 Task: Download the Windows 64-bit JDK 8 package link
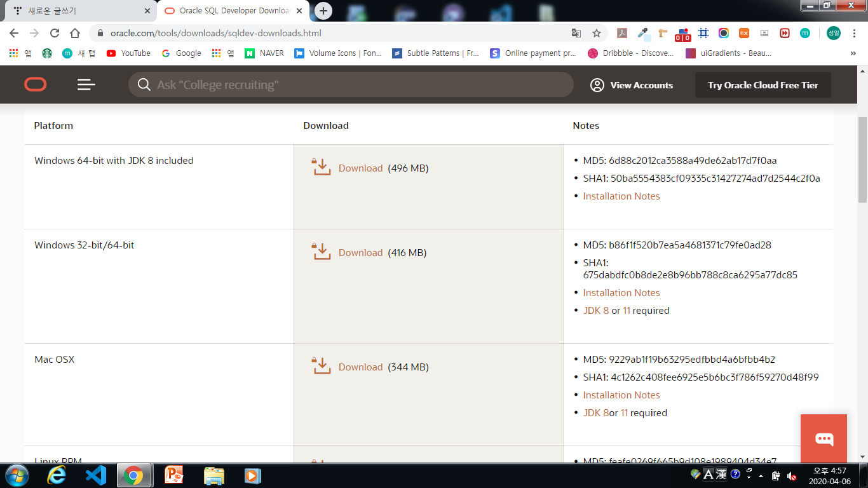click(360, 168)
